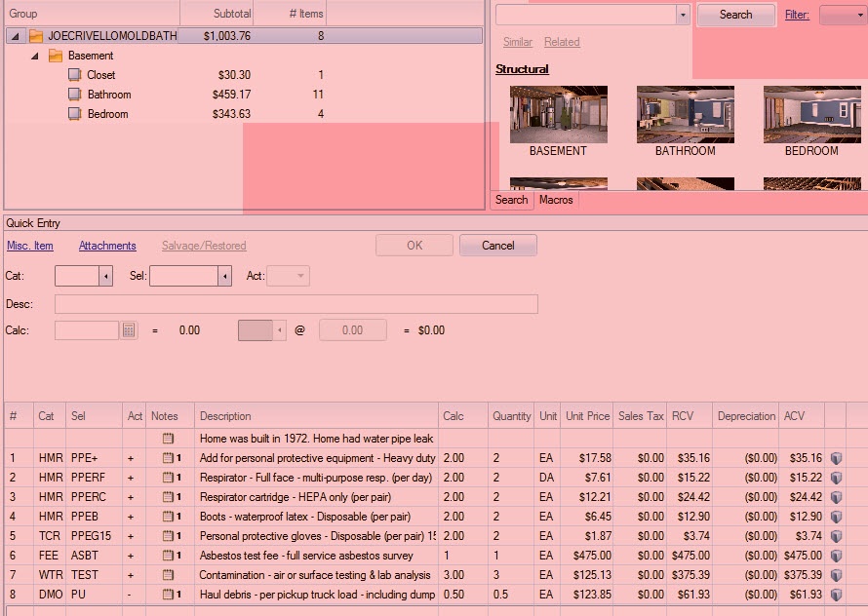Open notes for PPEG15 gloves row
This screenshot has height=616, width=868.
coord(168,536)
